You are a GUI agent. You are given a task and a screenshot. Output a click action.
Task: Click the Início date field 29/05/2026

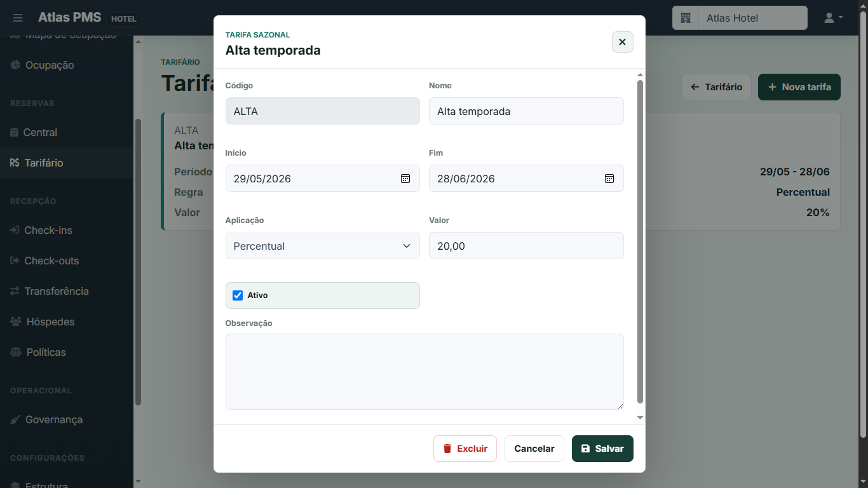coord(323,179)
